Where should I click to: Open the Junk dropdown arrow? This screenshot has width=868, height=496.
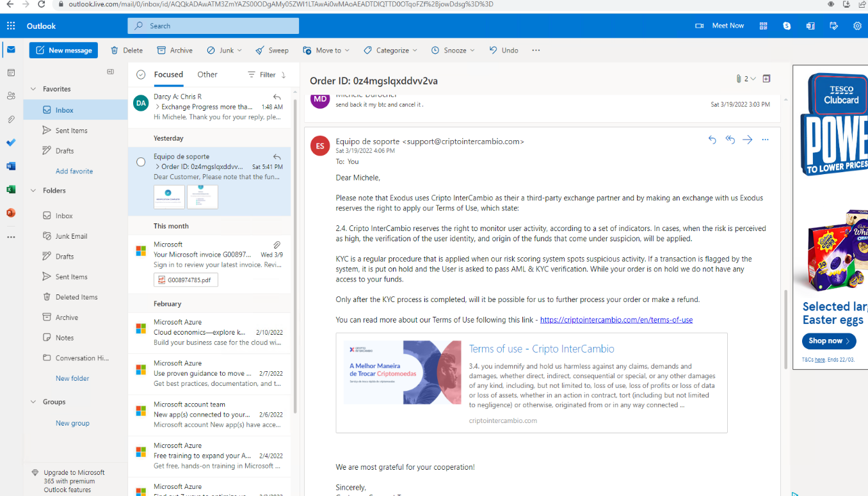click(239, 51)
